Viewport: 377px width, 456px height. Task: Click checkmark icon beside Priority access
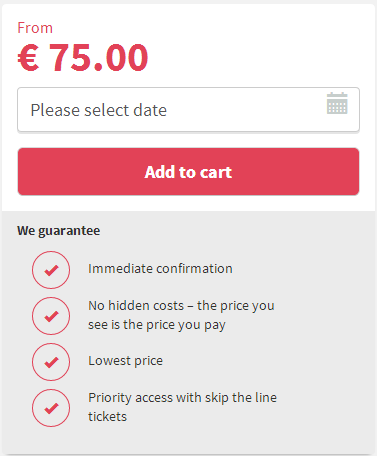[x=51, y=408]
